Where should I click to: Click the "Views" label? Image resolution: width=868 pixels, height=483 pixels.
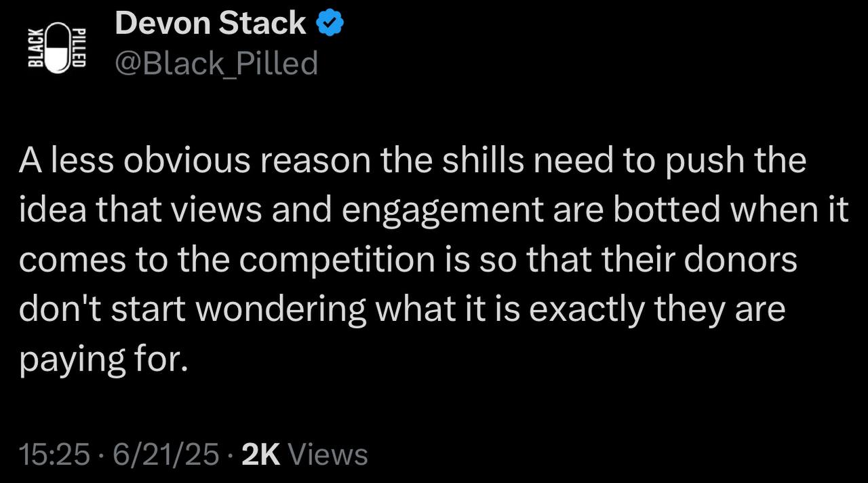pos(327,455)
